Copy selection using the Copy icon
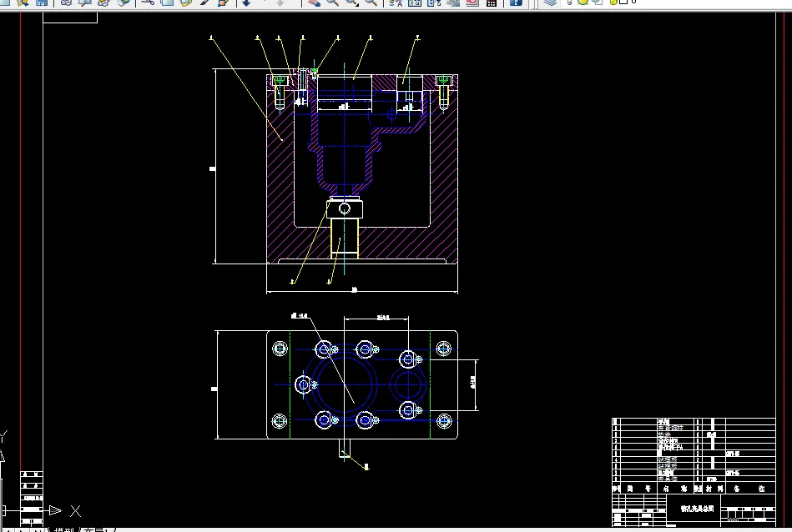Image resolution: width=792 pixels, height=532 pixels. [x=167, y=2]
